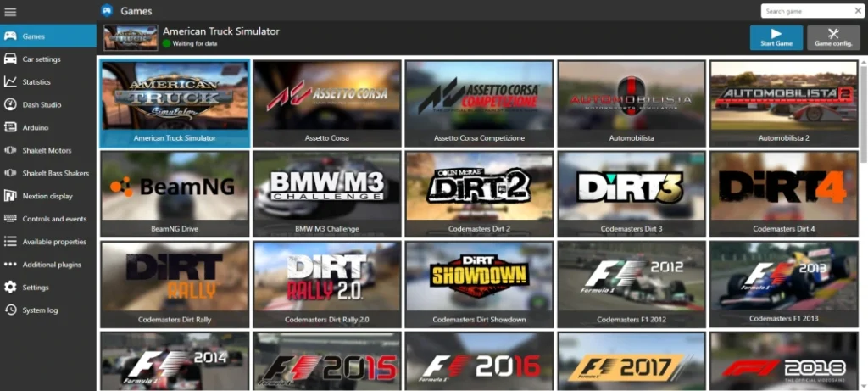Click the Arduino board icon
868x391 pixels.
(x=10, y=127)
